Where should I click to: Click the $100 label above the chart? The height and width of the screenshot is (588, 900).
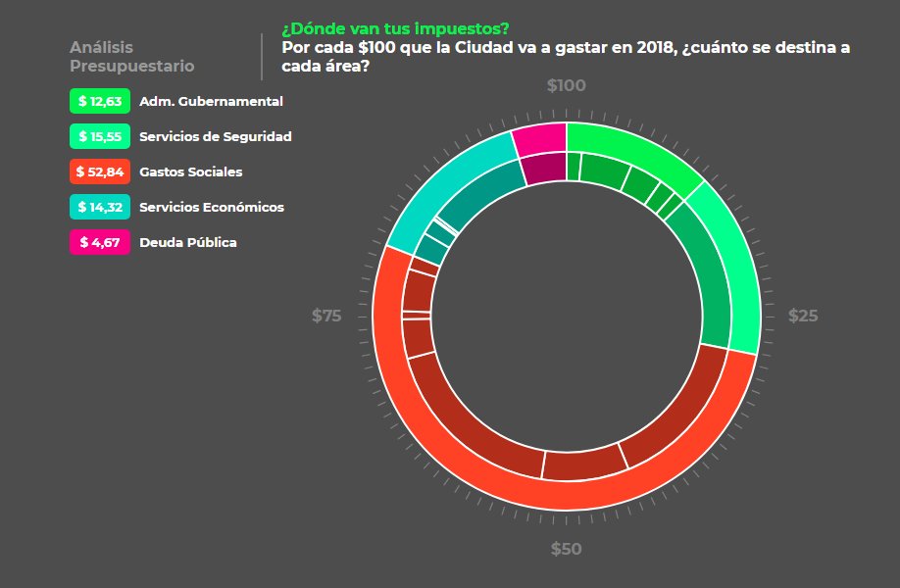(x=566, y=85)
